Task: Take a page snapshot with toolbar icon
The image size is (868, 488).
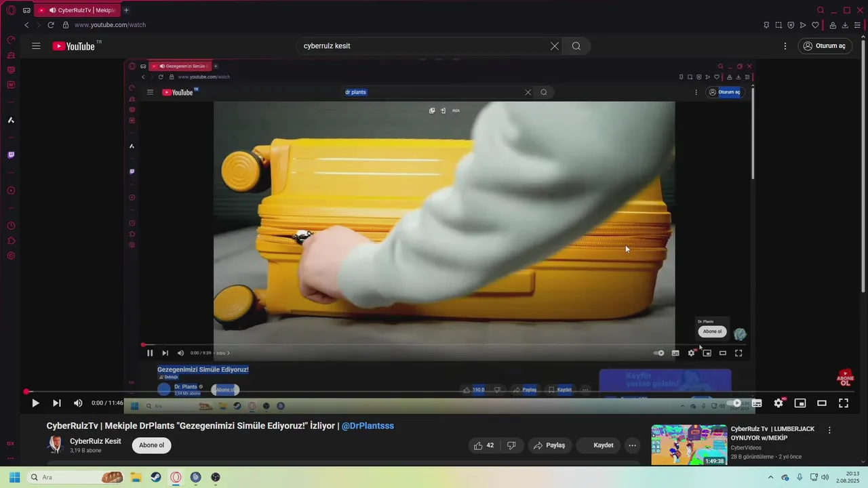Action: coord(778,25)
